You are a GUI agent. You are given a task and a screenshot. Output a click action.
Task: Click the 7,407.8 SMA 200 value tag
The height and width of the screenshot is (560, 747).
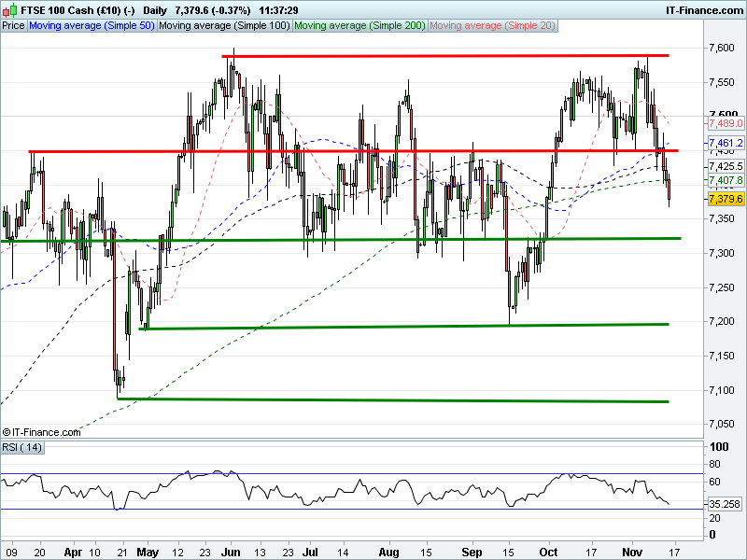(x=726, y=180)
